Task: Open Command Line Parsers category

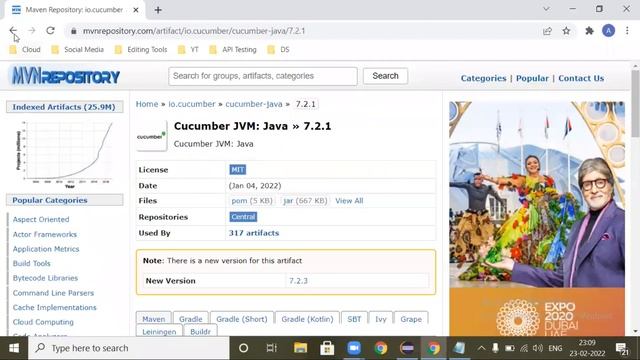Action: coord(53,293)
